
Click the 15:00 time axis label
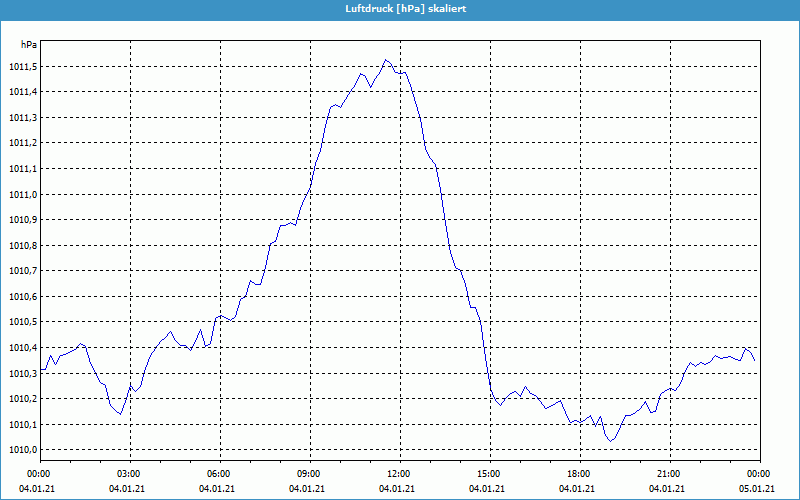coord(489,474)
